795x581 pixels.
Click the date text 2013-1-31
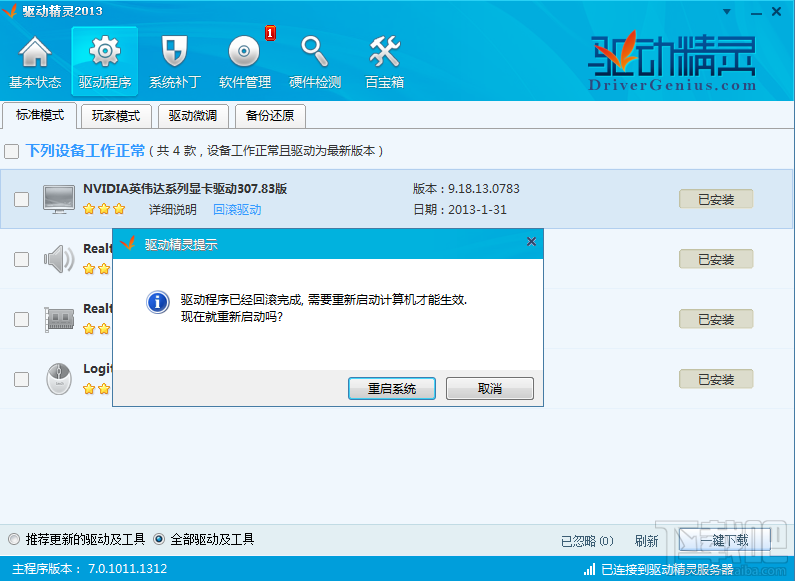[x=477, y=209]
